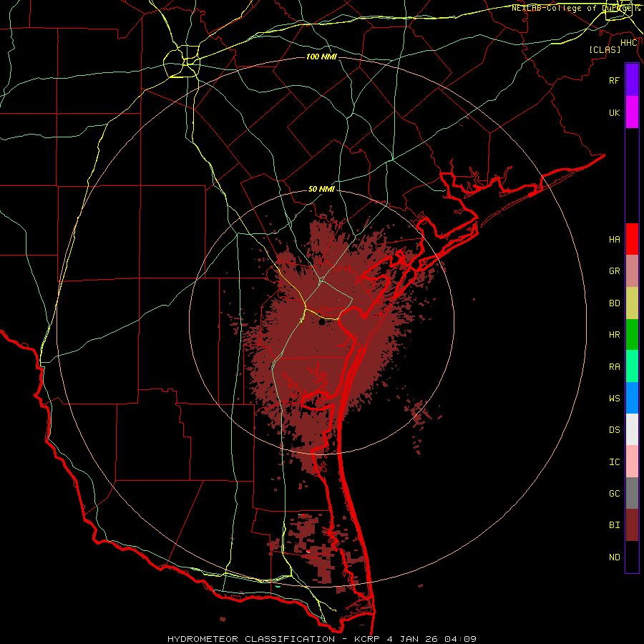Image resolution: width=644 pixels, height=644 pixels.
Task: Click the ND black legend swatch
Action: coord(632,557)
